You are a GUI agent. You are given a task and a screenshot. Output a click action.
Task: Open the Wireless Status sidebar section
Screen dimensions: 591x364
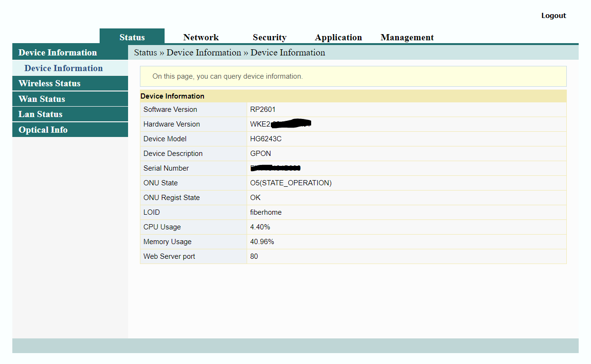49,83
